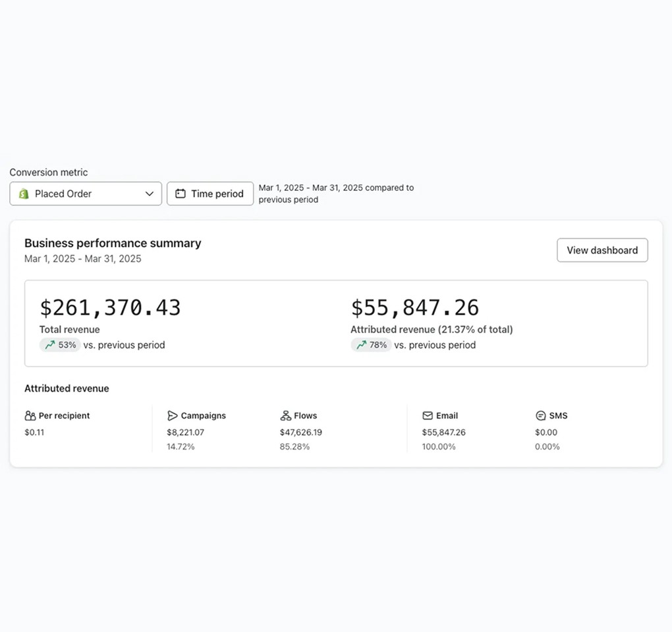Click the green trend arrow beside 78%
The image size is (672, 632).
coord(361,345)
